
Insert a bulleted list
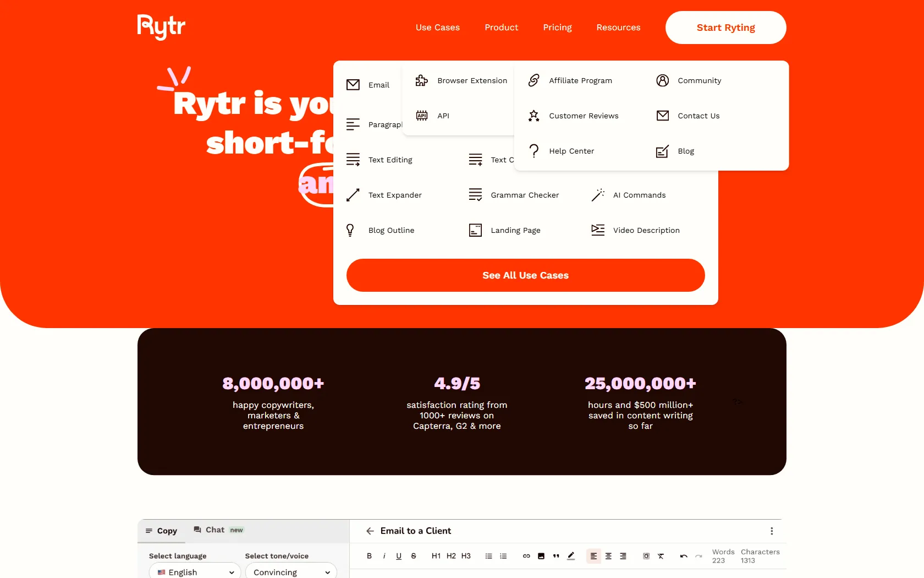click(x=488, y=556)
